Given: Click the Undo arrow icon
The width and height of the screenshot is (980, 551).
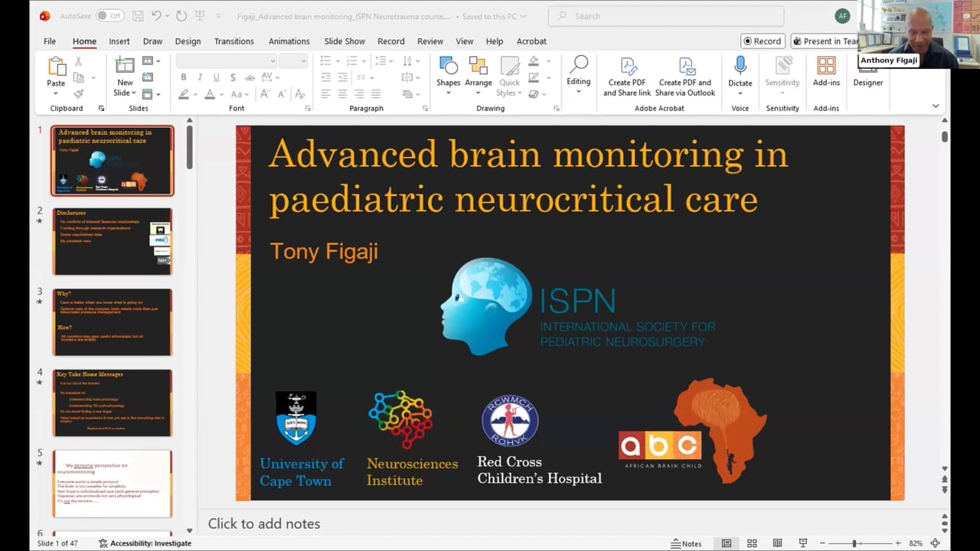Looking at the screenshot, I should (x=156, y=15).
